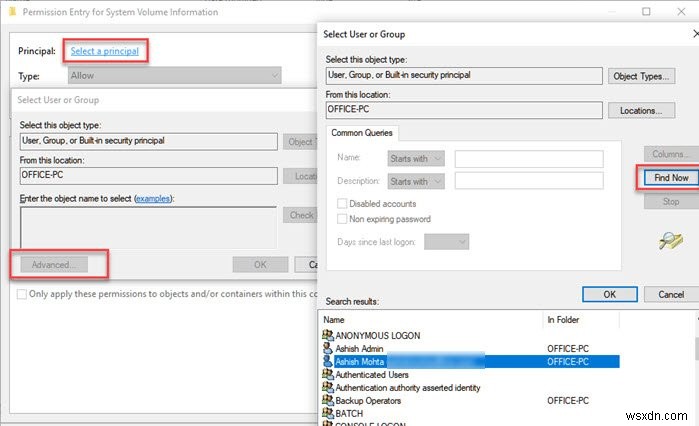Expand the Days since last logon dropdown
Viewport: 699px width, 426px height.
point(446,241)
